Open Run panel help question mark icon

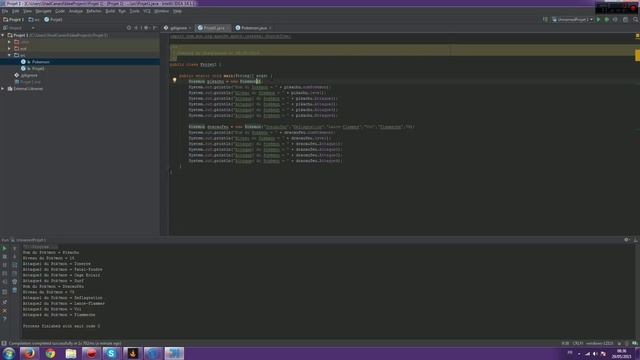tap(4, 319)
